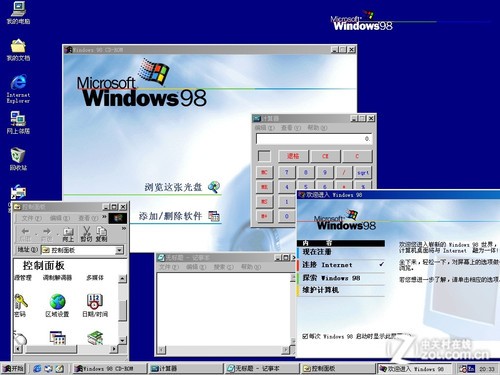Image resolution: width=500 pixels, height=375 pixels.
Task: Click Calculator Backspace button
Action: [293, 156]
